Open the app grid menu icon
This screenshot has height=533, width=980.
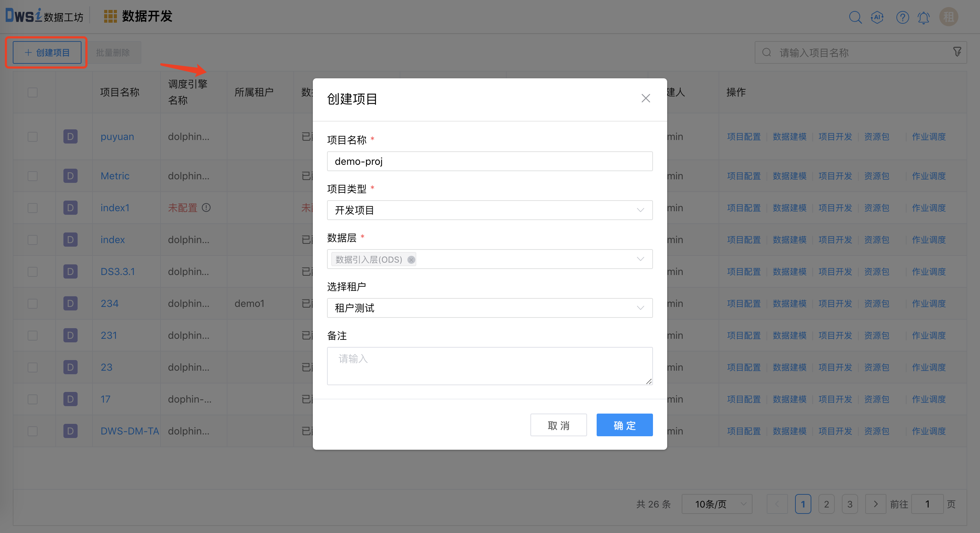110,16
